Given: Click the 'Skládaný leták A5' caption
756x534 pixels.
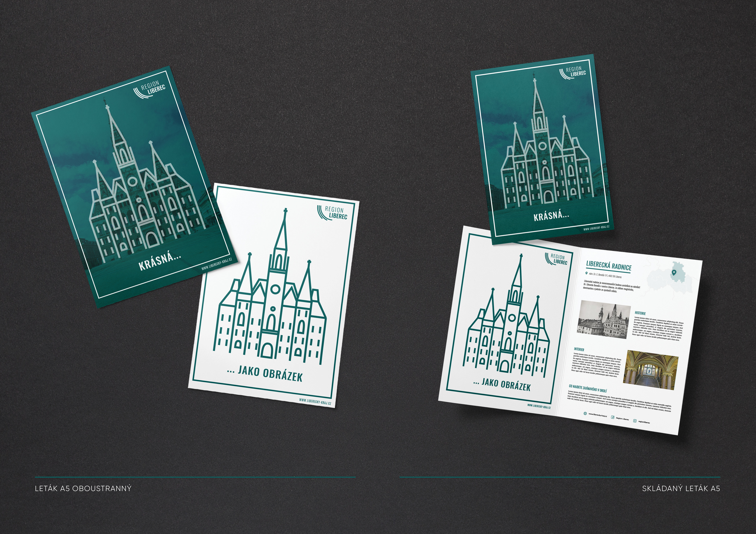Looking at the screenshot, I should tap(681, 489).
